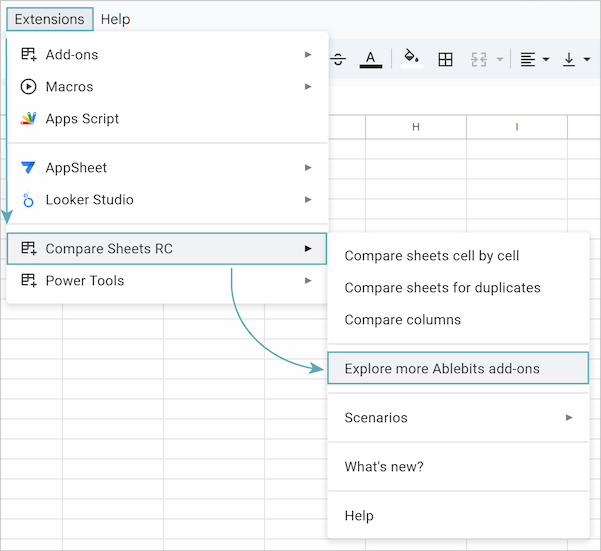Choose Compare sheets for duplicates

(x=458, y=288)
